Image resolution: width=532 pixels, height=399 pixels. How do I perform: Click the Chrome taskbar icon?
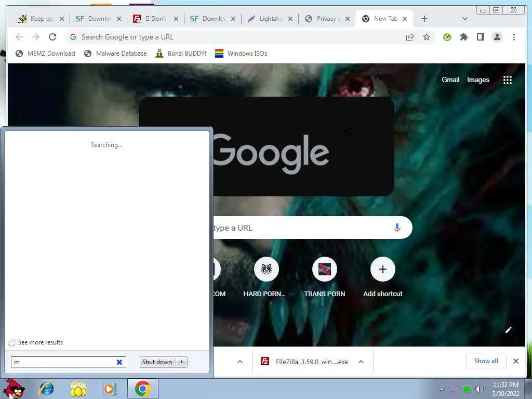(x=142, y=389)
